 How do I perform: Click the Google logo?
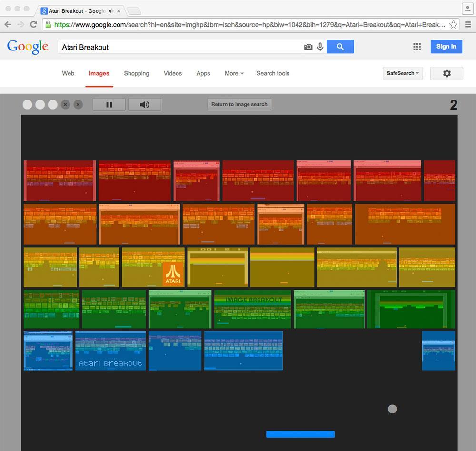[28, 47]
